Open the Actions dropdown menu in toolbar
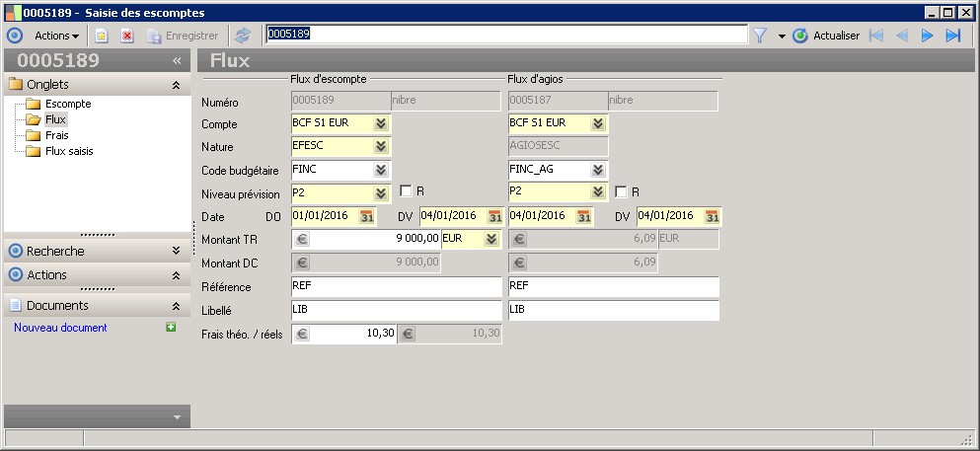 tap(56, 36)
